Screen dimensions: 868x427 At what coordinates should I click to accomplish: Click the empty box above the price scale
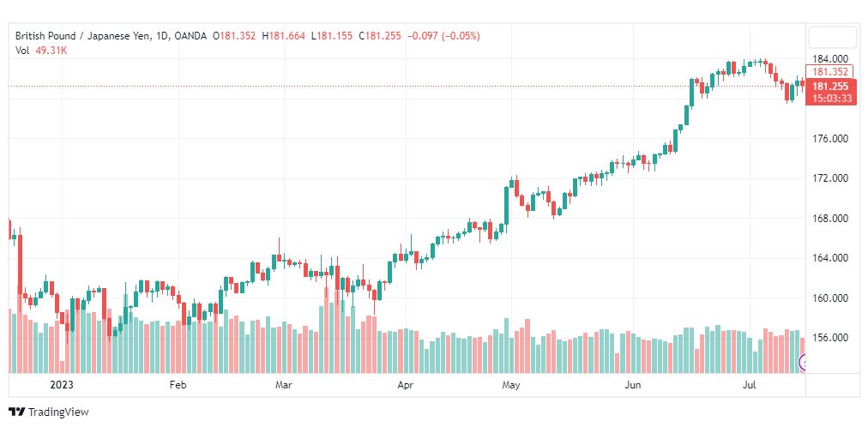click(x=831, y=39)
